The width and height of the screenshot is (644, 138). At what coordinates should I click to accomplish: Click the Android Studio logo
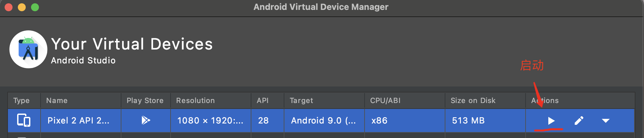point(28,50)
